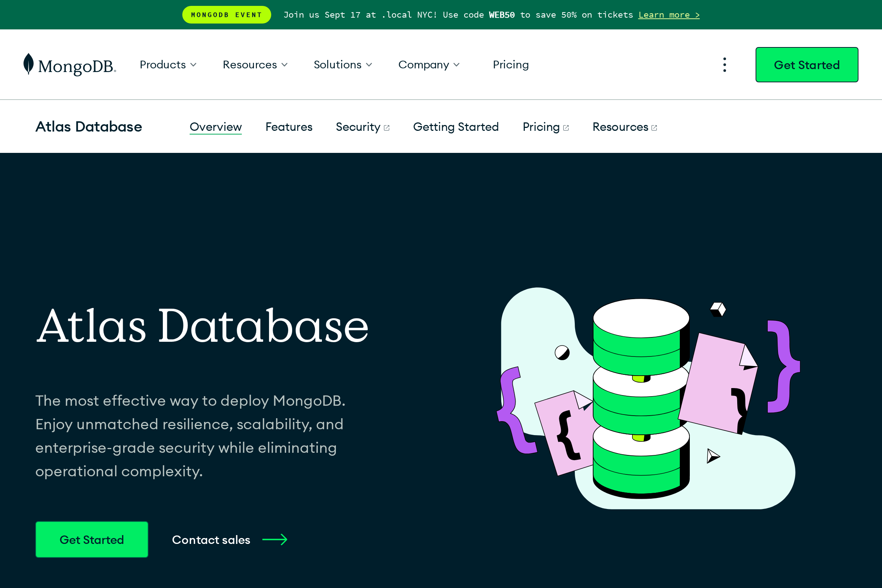Open the Company dropdown menu
This screenshot has width=882, height=588.
pos(429,64)
